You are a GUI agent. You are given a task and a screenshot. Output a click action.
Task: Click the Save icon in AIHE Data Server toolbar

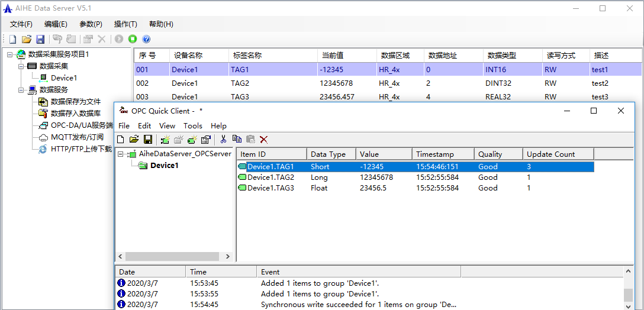40,39
